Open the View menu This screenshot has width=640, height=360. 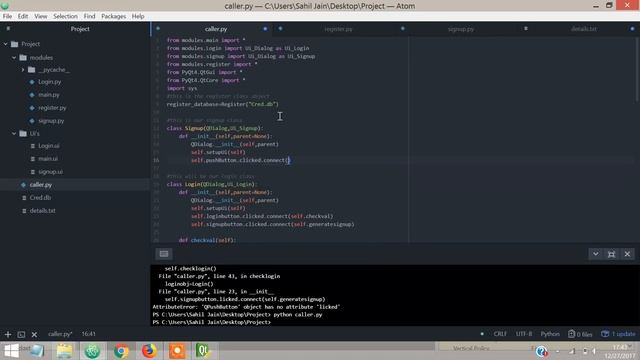(40, 16)
